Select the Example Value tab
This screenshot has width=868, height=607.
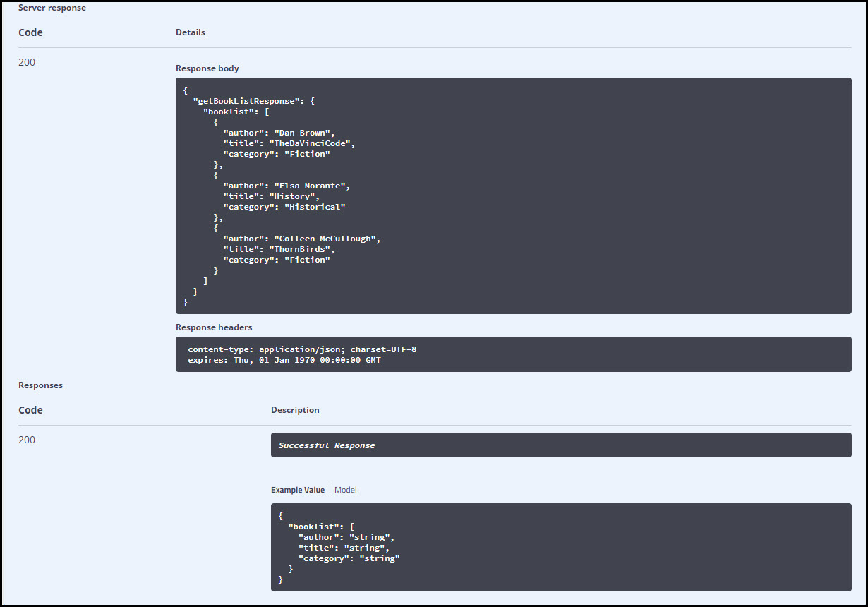[x=297, y=490]
